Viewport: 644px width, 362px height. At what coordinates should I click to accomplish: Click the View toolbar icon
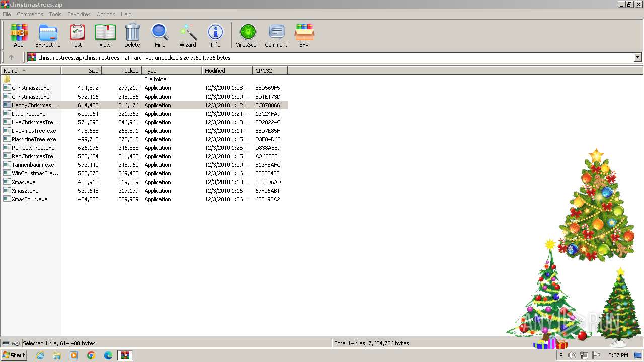pos(105,35)
